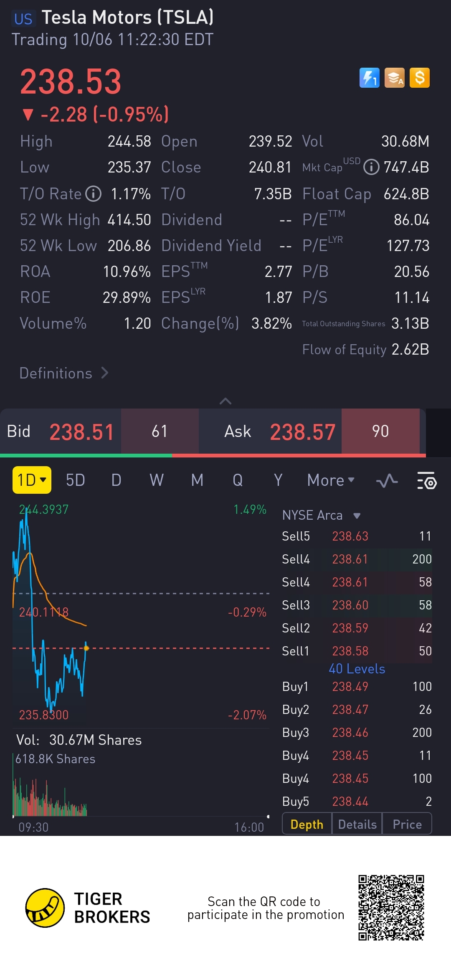Tap the orange stacked-layers A icon
The height and width of the screenshot is (980, 451).
point(395,78)
